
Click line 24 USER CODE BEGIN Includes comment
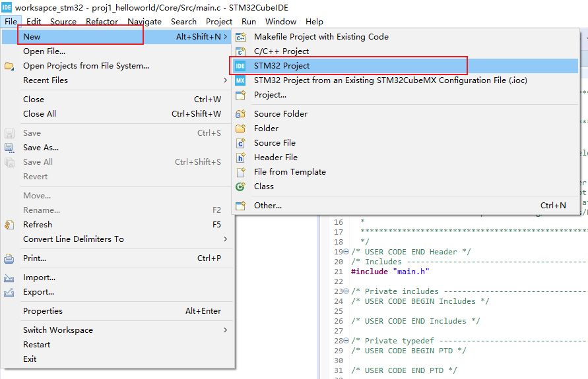click(x=420, y=301)
